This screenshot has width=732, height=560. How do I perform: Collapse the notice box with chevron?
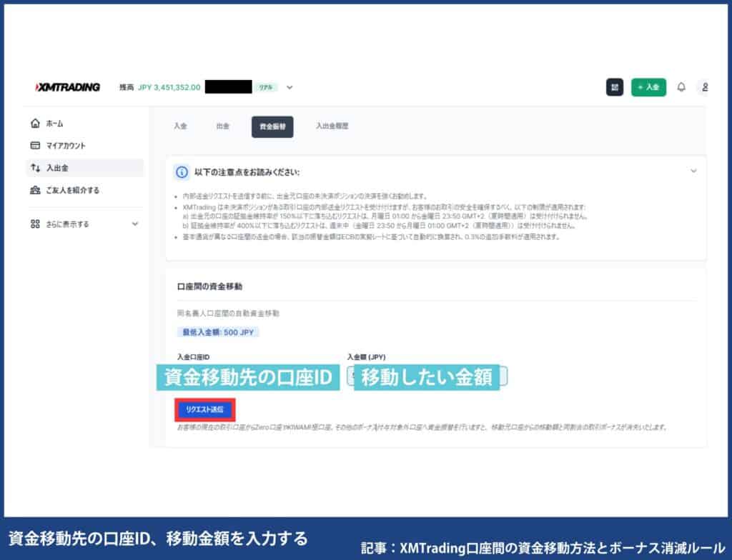(x=693, y=171)
